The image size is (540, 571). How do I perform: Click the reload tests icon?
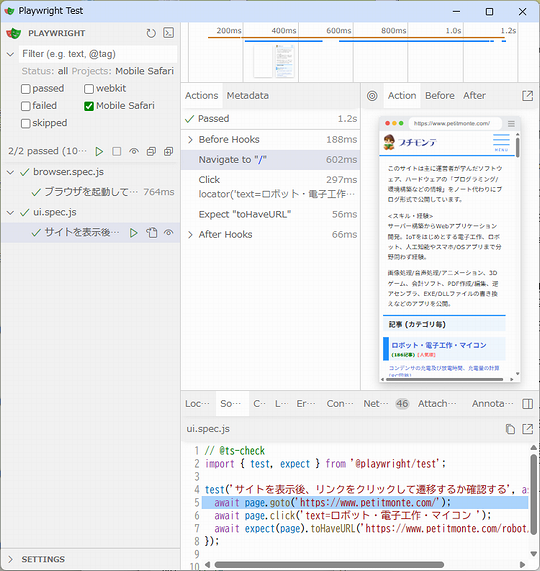[x=151, y=33]
